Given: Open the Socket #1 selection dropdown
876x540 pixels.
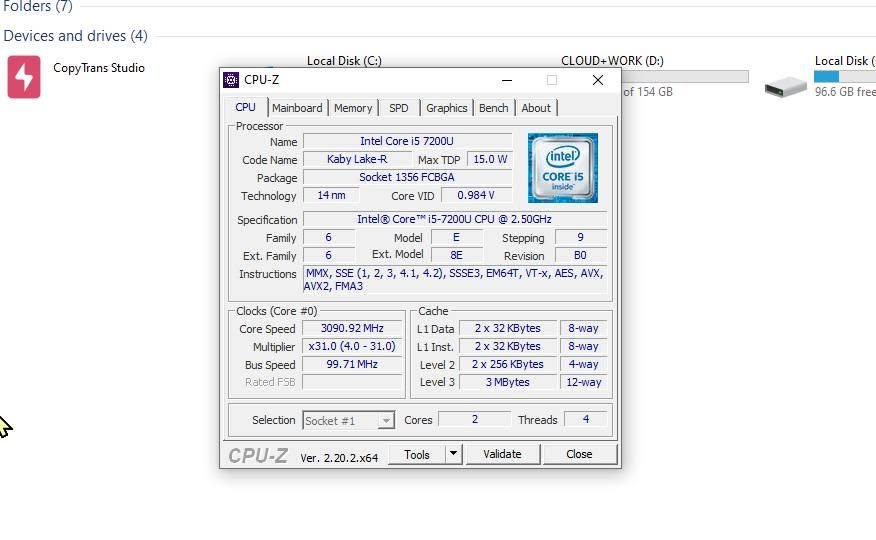Looking at the screenshot, I should coord(349,420).
